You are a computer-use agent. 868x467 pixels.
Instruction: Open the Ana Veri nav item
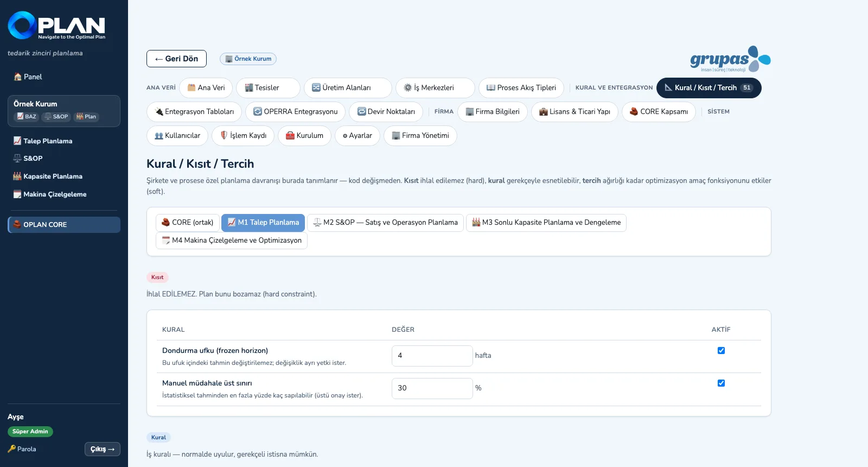(206, 88)
